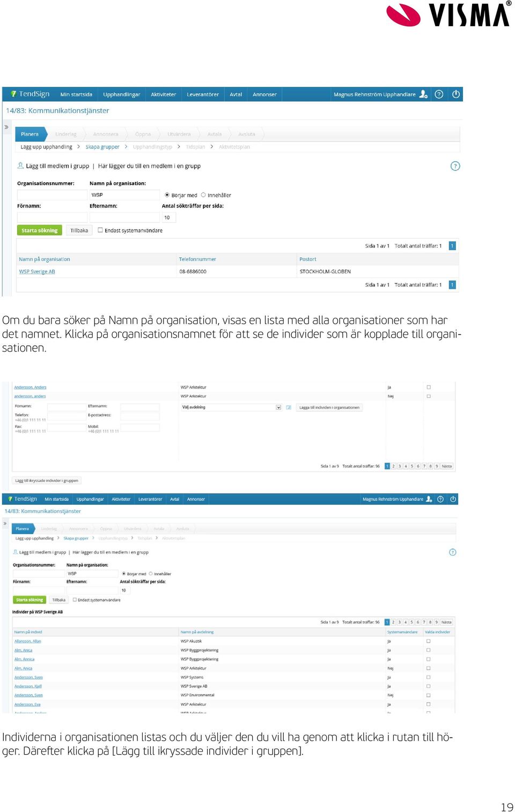
Task: Click person icon before 'Lägg till medlem i grupp', bottom screenshot
Action: pyautogui.click(x=15, y=552)
